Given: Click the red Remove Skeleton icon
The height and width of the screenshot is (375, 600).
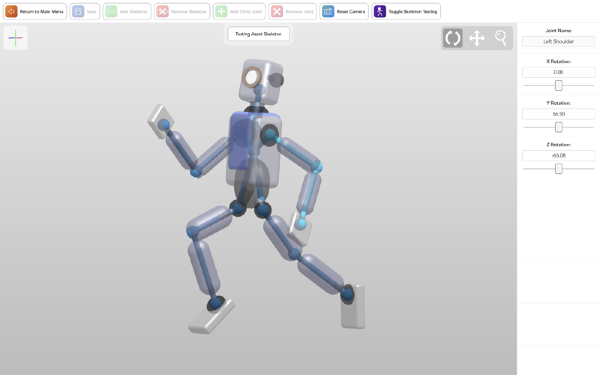Looking at the screenshot, I should 163,11.
